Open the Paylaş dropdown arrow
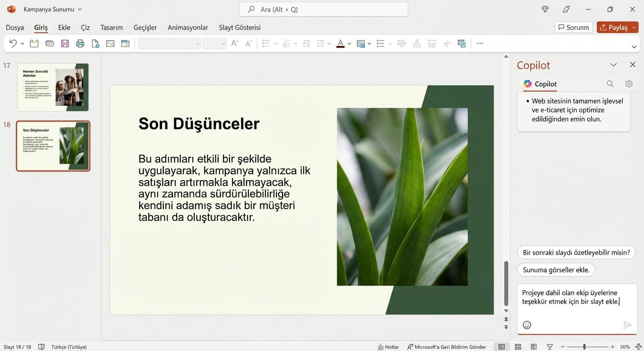The height and width of the screenshot is (351, 644). (x=634, y=27)
